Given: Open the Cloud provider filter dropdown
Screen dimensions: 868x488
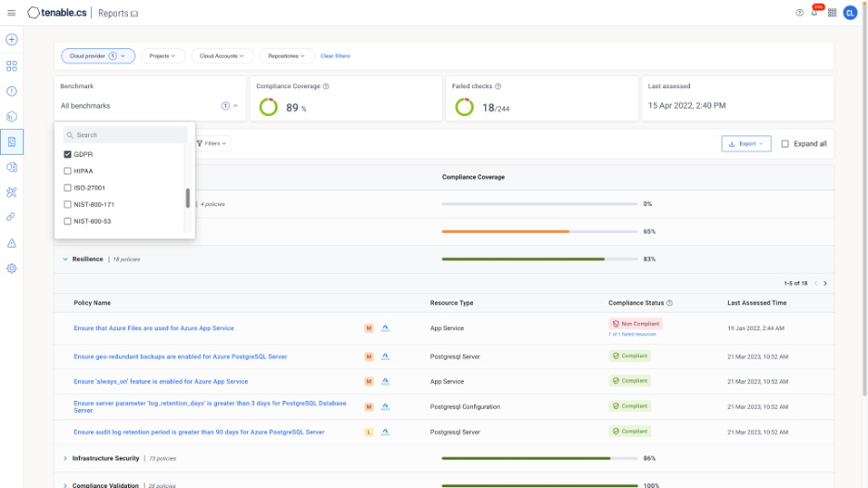Looking at the screenshot, I should tap(98, 56).
